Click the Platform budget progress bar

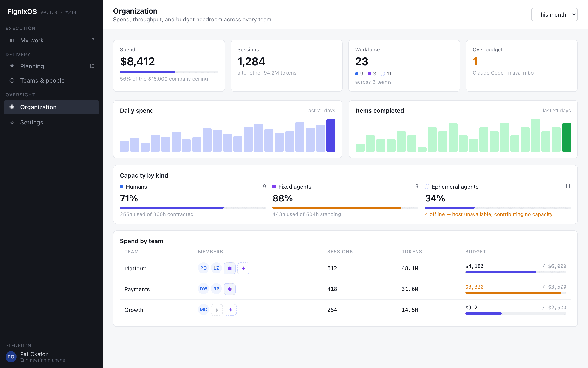pos(516,272)
